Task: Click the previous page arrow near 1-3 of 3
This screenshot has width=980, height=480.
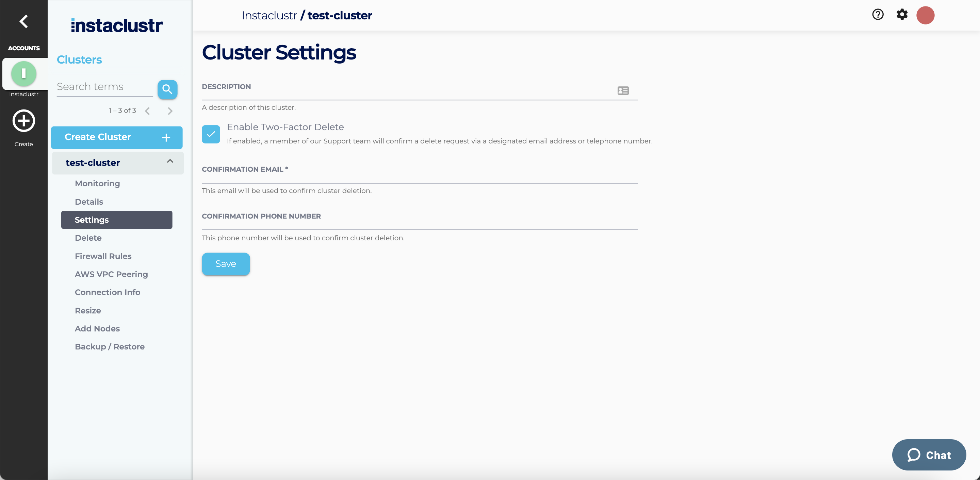Action: point(148,110)
